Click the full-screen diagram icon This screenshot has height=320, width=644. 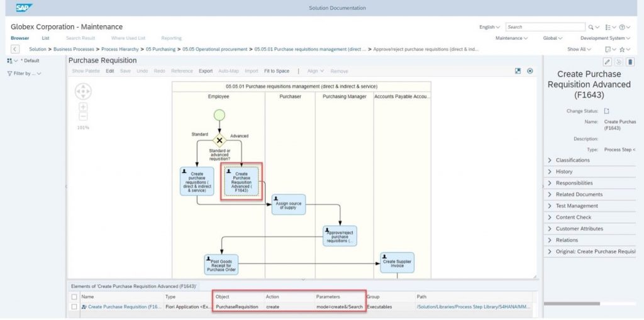(518, 70)
